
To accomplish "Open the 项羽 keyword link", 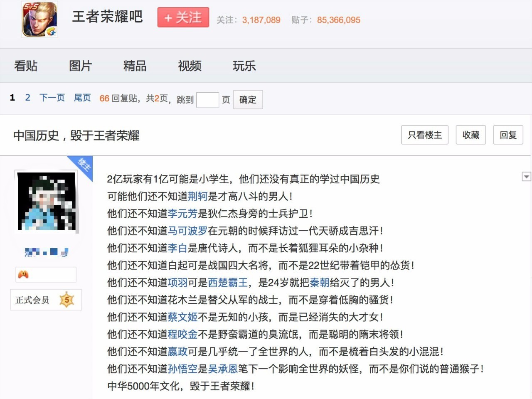I will pyautogui.click(x=178, y=283).
